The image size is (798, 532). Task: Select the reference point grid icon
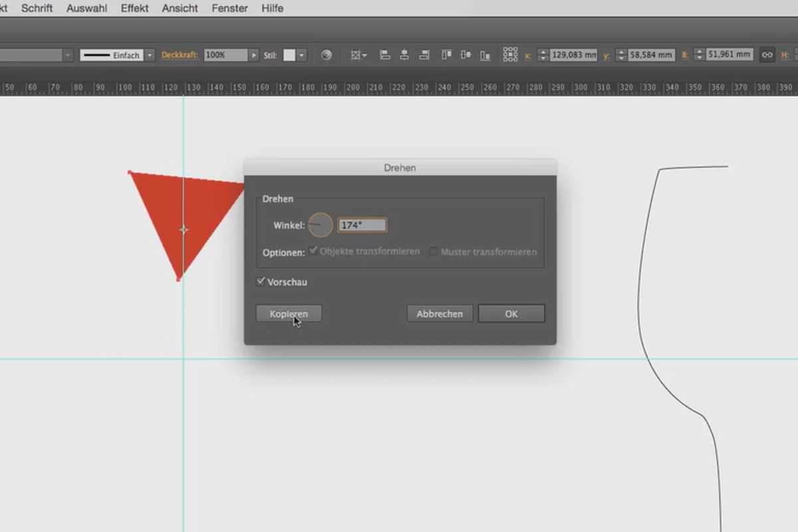pos(510,55)
